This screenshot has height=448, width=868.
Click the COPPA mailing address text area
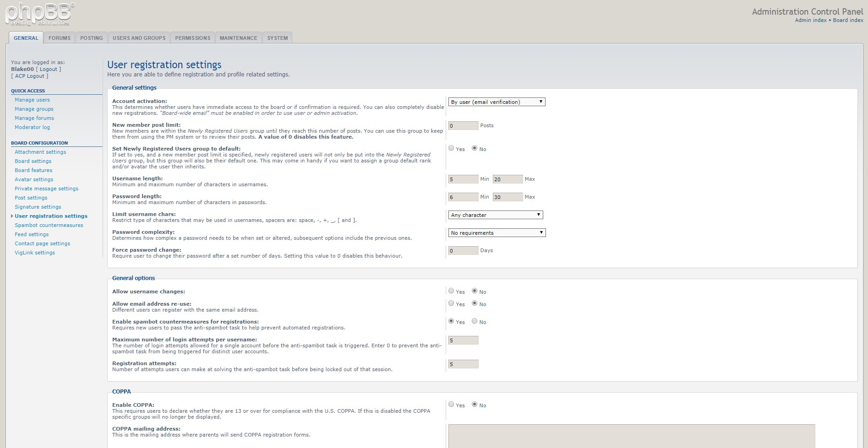[631, 436]
